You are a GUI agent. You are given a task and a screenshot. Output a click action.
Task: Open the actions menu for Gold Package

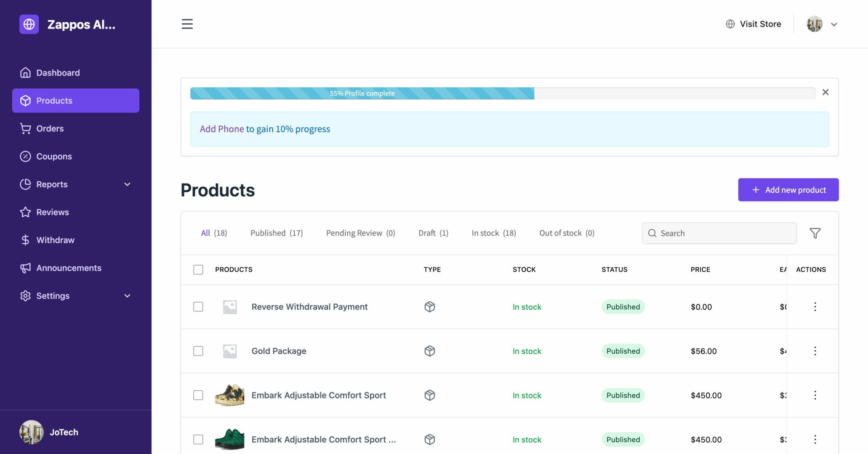pyautogui.click(x=815, y=350)
